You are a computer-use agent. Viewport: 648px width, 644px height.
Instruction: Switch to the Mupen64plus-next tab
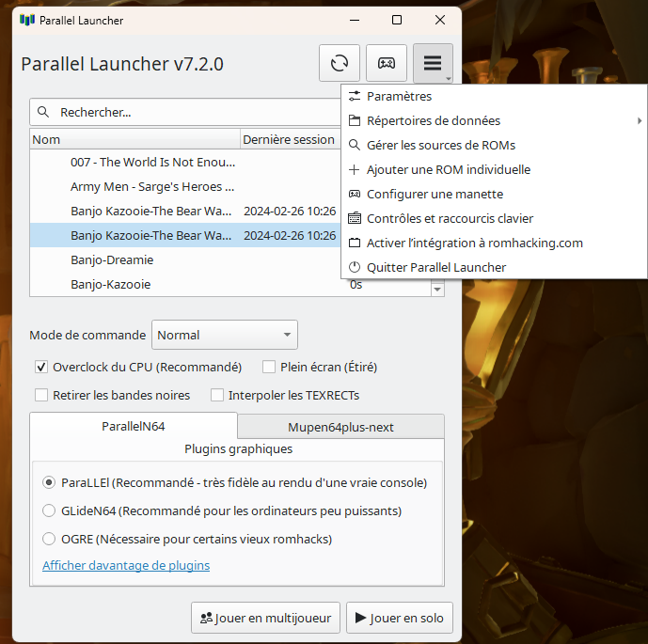coord(340,427)
